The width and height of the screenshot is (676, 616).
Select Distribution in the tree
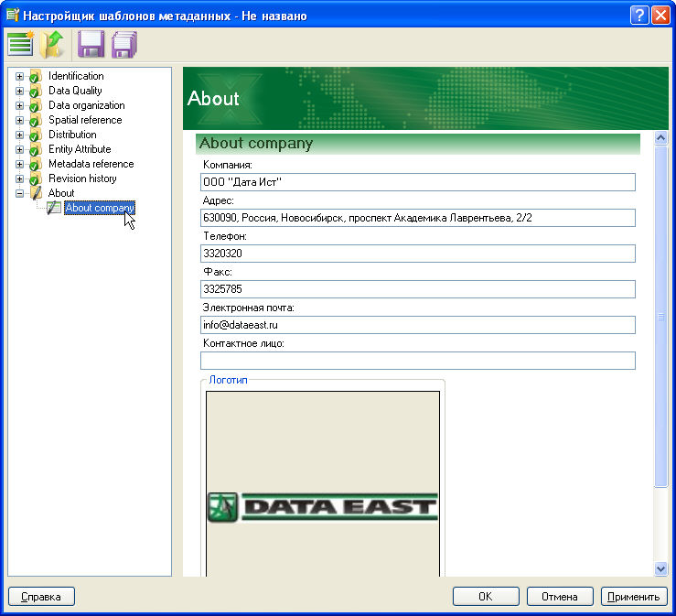[x=72, y=135]
